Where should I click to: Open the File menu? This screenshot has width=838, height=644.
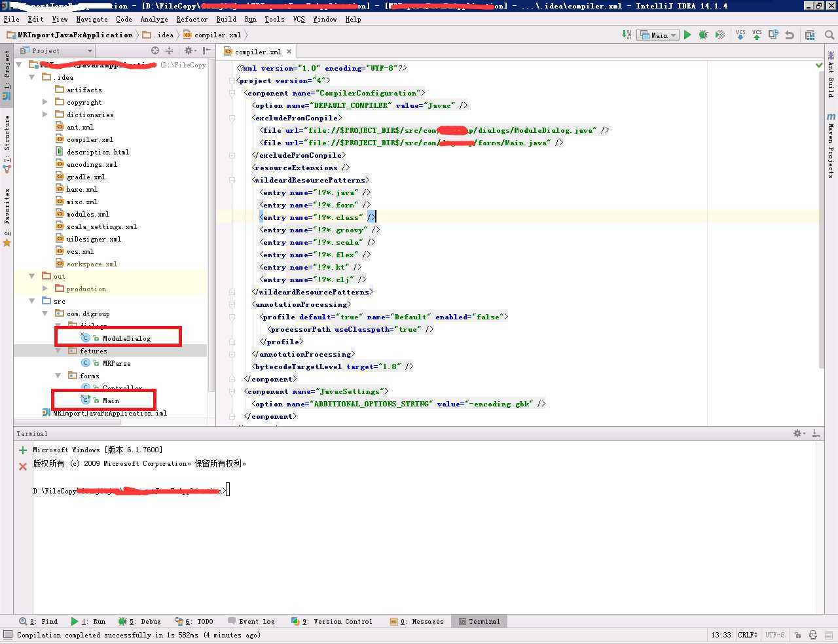pos(11,19)
